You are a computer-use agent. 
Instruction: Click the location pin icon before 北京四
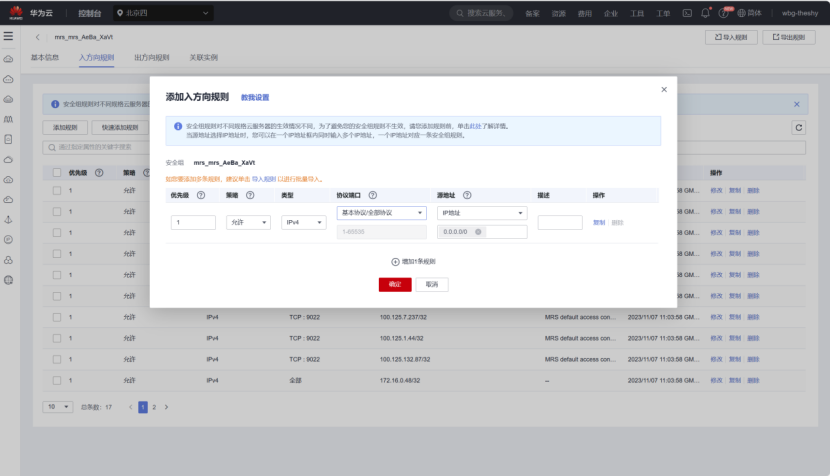pyautogui.click(x=120, y=13)
